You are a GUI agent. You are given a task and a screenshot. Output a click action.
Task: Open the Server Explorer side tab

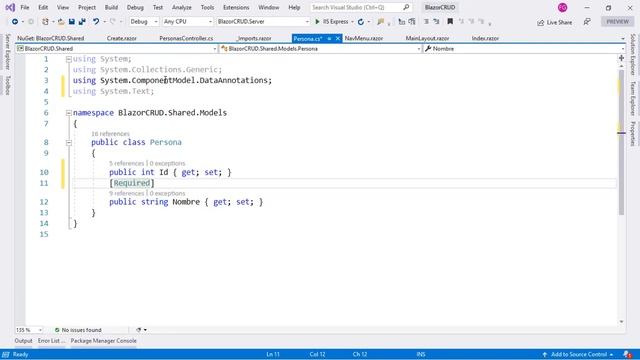pos(7,52)
